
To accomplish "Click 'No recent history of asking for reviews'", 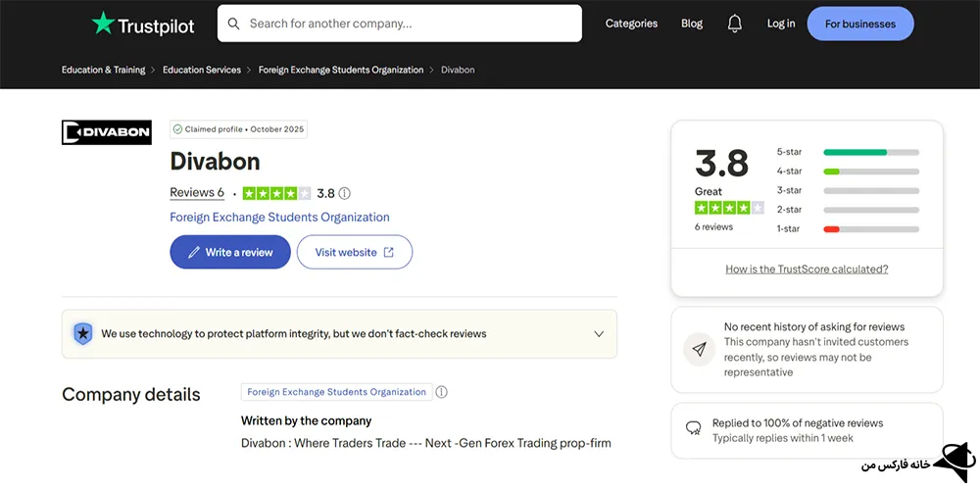I will pyautogui.click(x=814, y=327).
